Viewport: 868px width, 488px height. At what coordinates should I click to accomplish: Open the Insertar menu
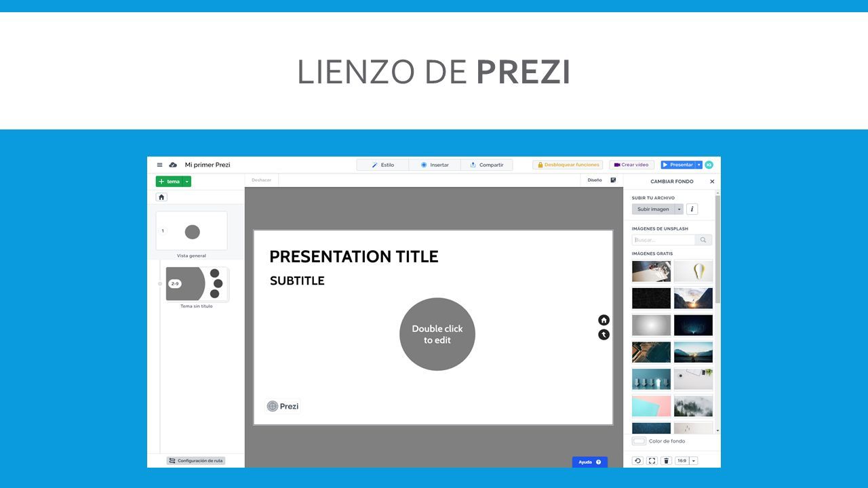point(435,165)
